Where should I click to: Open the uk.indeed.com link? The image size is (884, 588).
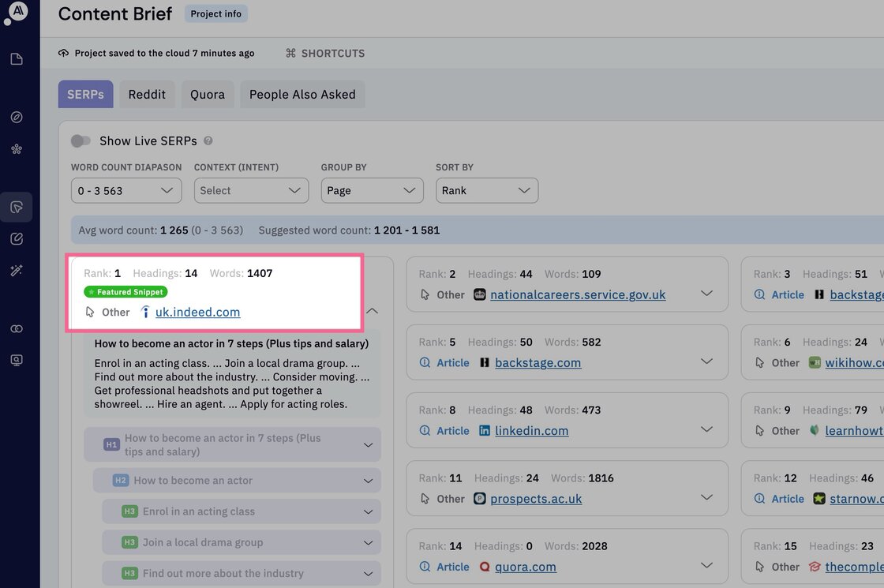pos(198,312)
